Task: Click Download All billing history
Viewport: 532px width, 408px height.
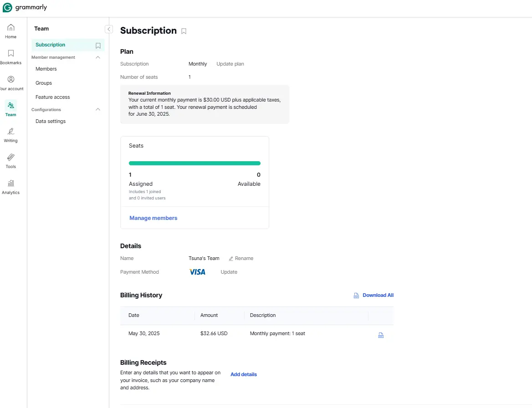Action: point(373,296)
